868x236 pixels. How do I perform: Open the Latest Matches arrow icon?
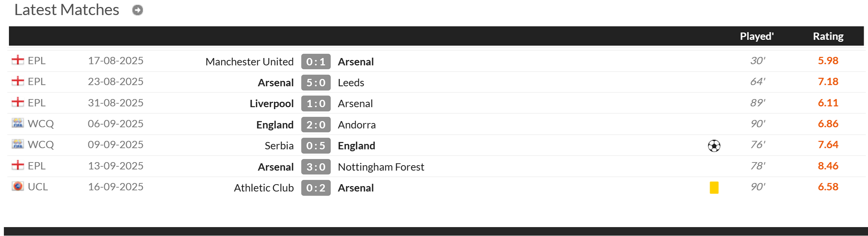pyautogui.click(x=138, y=10)
